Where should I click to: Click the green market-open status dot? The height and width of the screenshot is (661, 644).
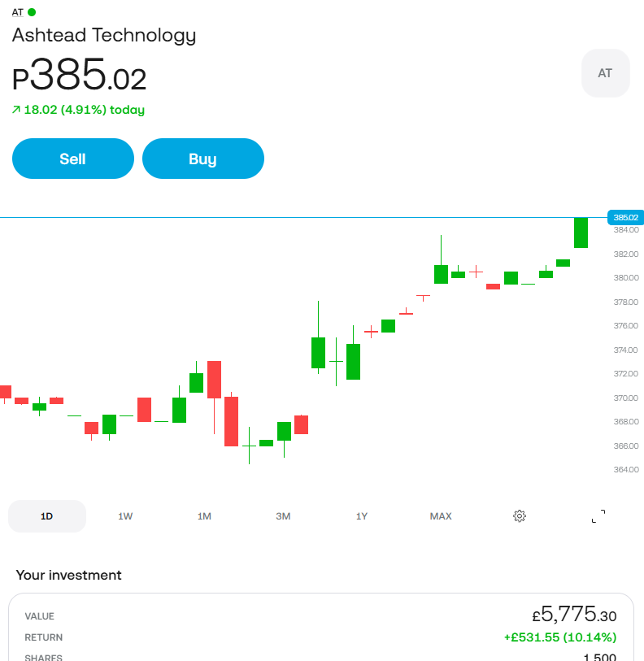click(x=32, y=12)
